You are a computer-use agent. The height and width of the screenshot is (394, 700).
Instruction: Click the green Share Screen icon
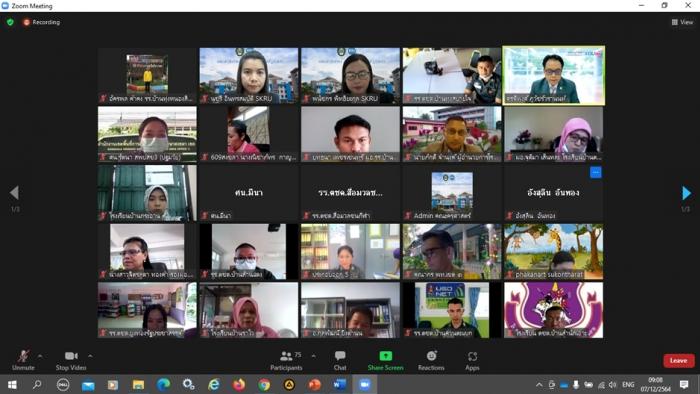[x=386, y=356]
